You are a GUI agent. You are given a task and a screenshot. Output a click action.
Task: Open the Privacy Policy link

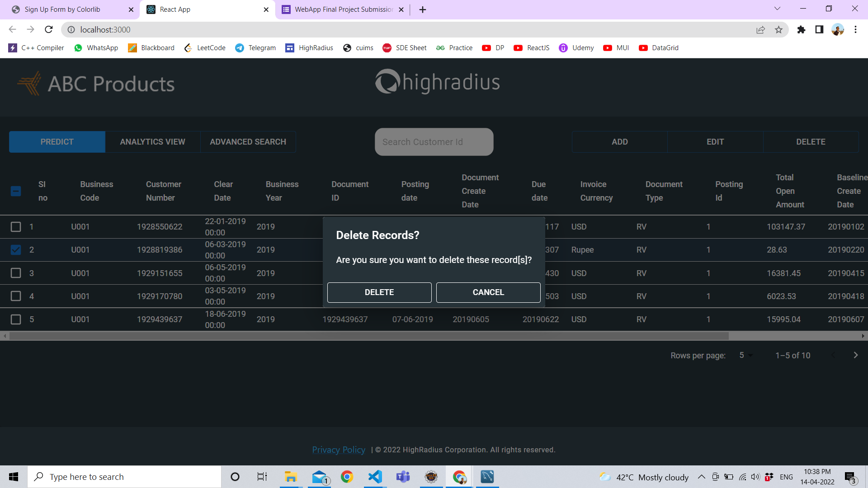pos(339,450)
